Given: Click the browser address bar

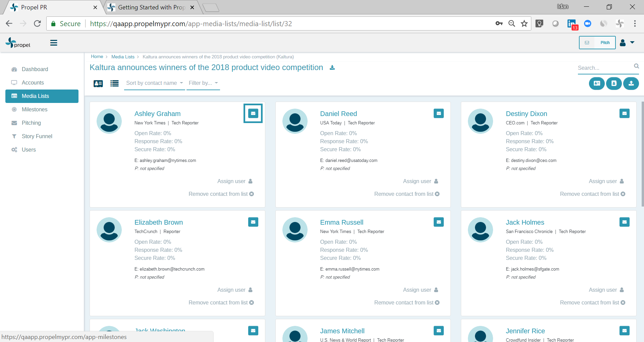Looking at the screenshot, I should (288, 23).
